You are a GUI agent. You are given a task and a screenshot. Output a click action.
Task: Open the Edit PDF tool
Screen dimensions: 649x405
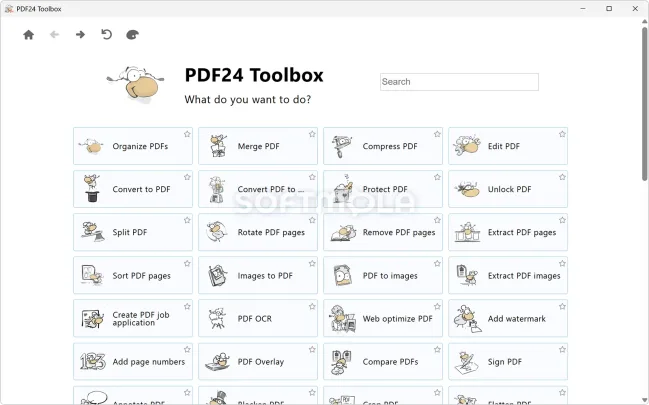pyautogui.click(x=508, y=146)
